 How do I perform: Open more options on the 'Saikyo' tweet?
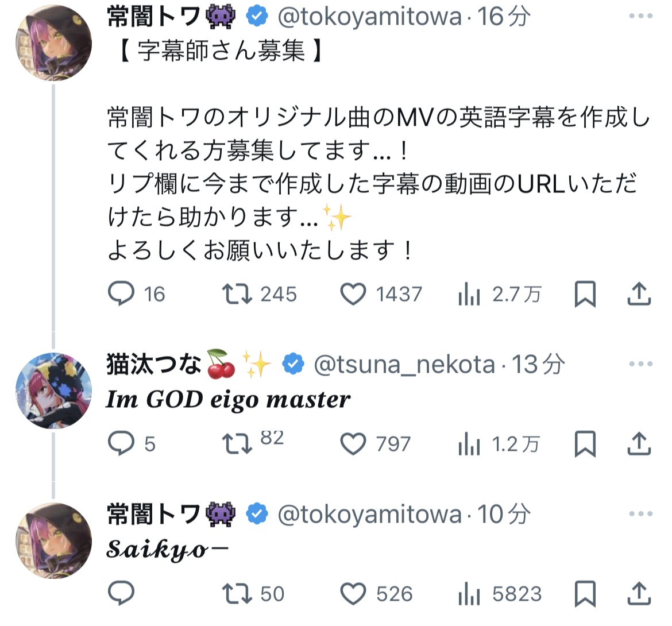640,514
